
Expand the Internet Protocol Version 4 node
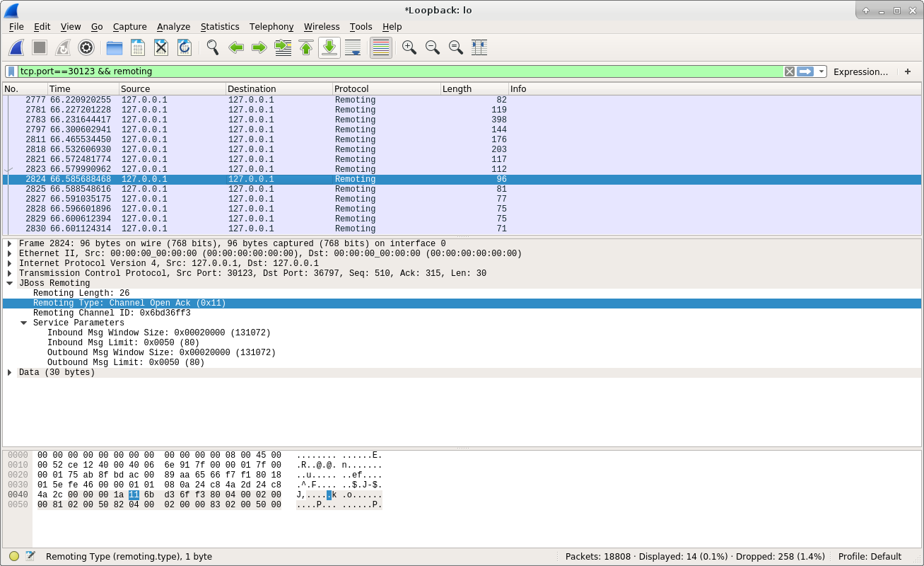point(10,263)
